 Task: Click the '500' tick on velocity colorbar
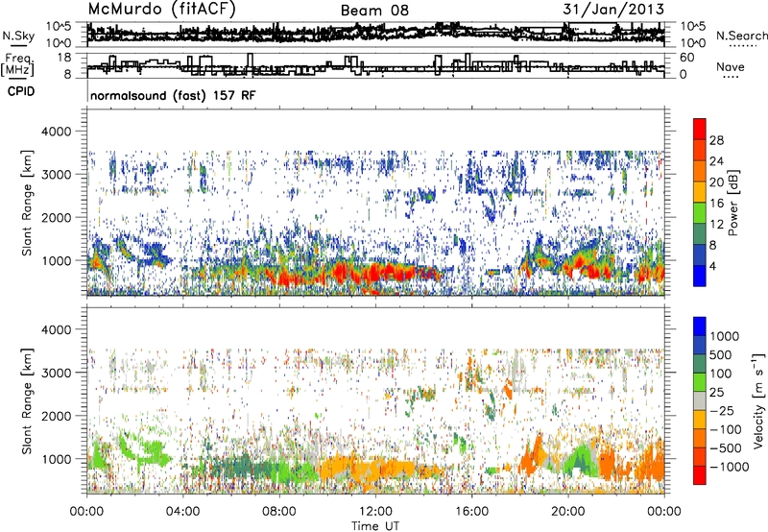pos(720,354)
